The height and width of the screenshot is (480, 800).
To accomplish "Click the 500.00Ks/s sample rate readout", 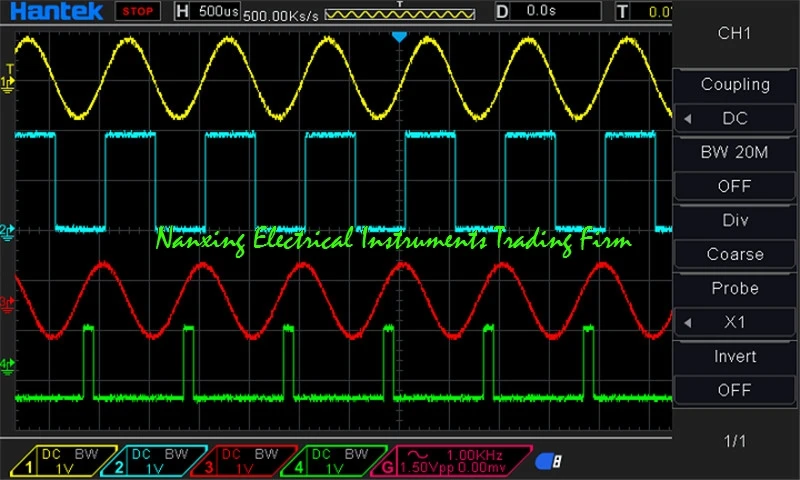I will [281, 16].
